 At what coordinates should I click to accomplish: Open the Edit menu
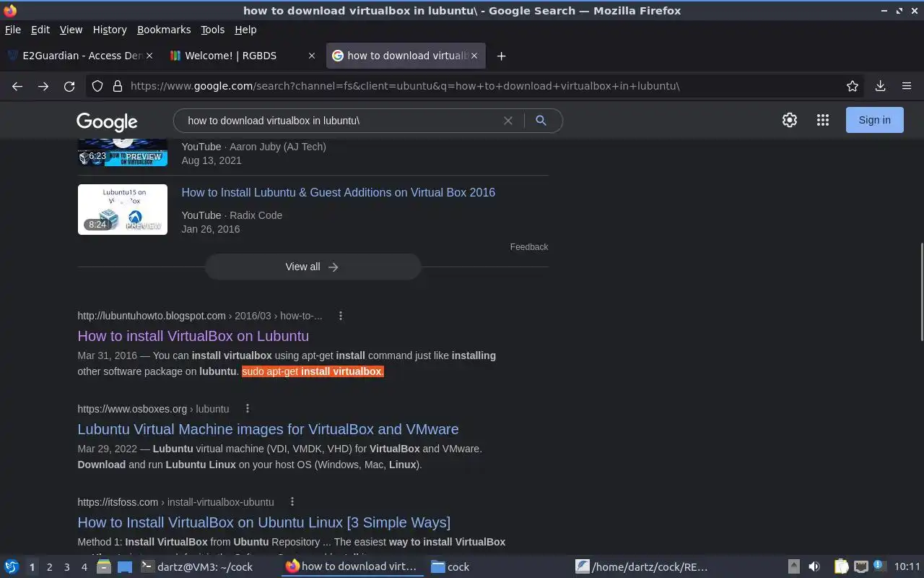[x=40, y=30]
